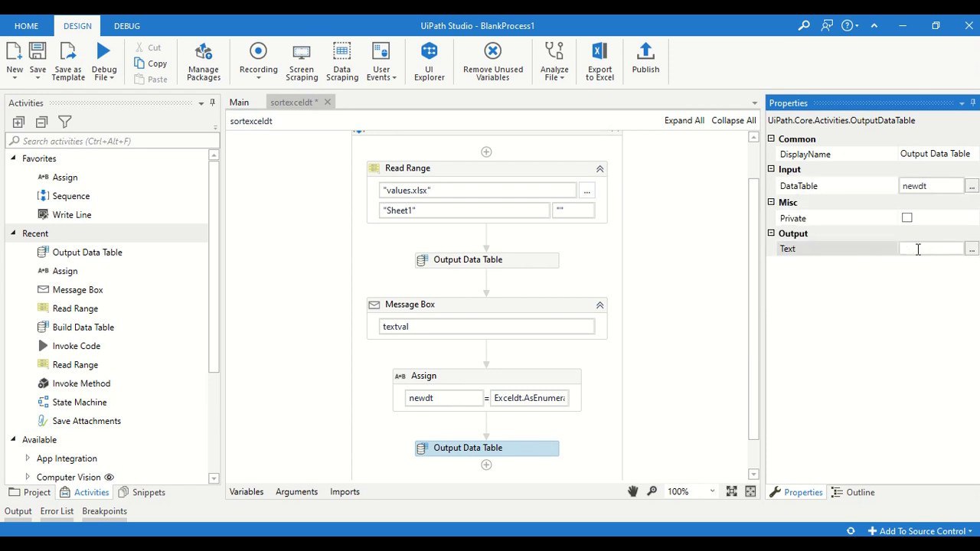Browse file button in Read Range
Viewport: 980px width, 551px height.
pyautogui.click(x=586, y=191)
